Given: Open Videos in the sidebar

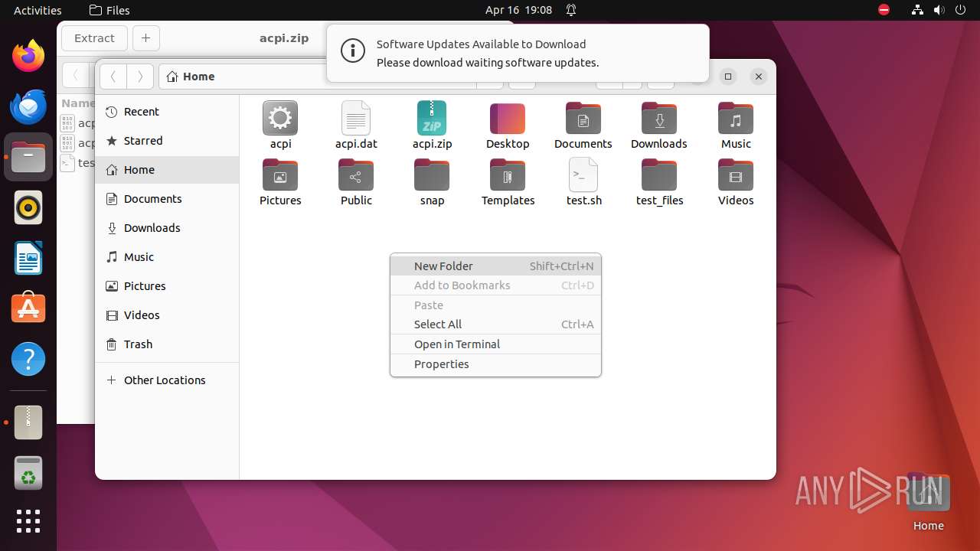Looking at the screenshot, I should tap(167, 315).
